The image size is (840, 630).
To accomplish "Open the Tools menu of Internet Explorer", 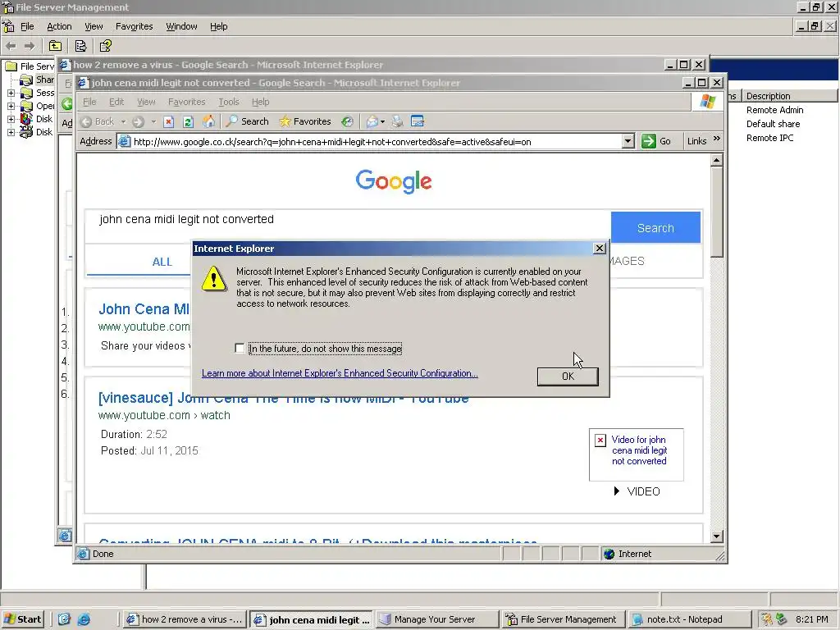I will 228,102.
